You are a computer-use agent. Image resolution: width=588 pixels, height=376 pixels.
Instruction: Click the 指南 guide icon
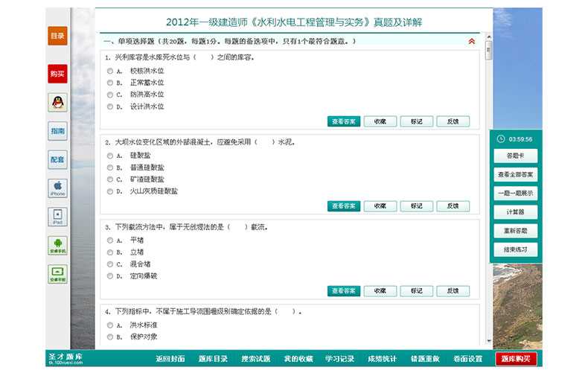[57, 131]
